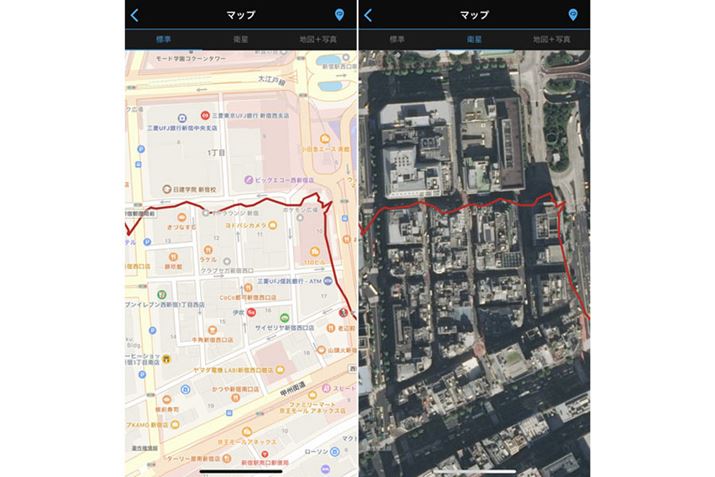Switch to 衛星 tab on left screen

(241, 39)
